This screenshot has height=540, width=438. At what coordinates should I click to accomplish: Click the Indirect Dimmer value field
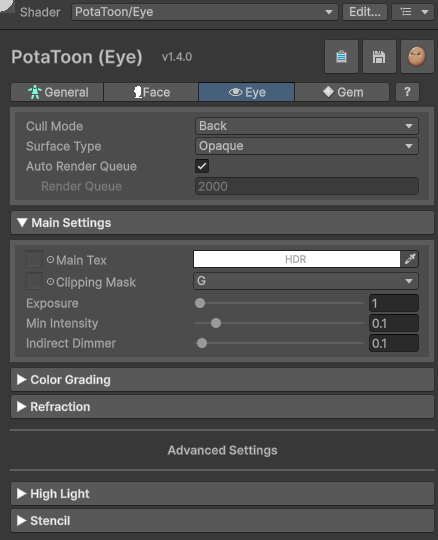pos(394,343)
